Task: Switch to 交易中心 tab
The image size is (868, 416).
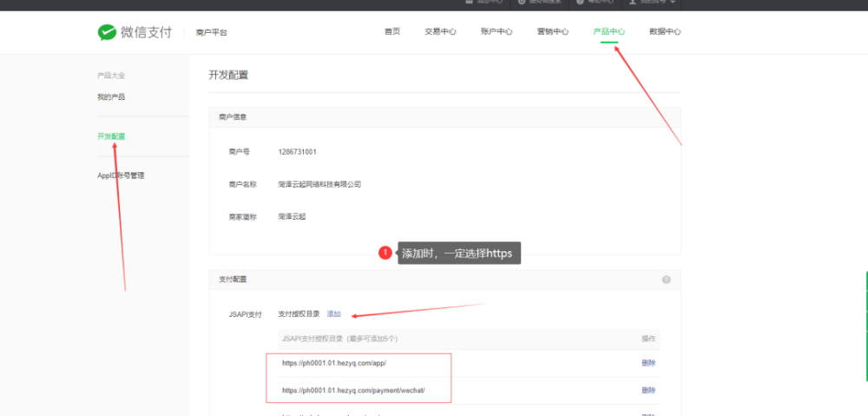Action: [440, 31]
